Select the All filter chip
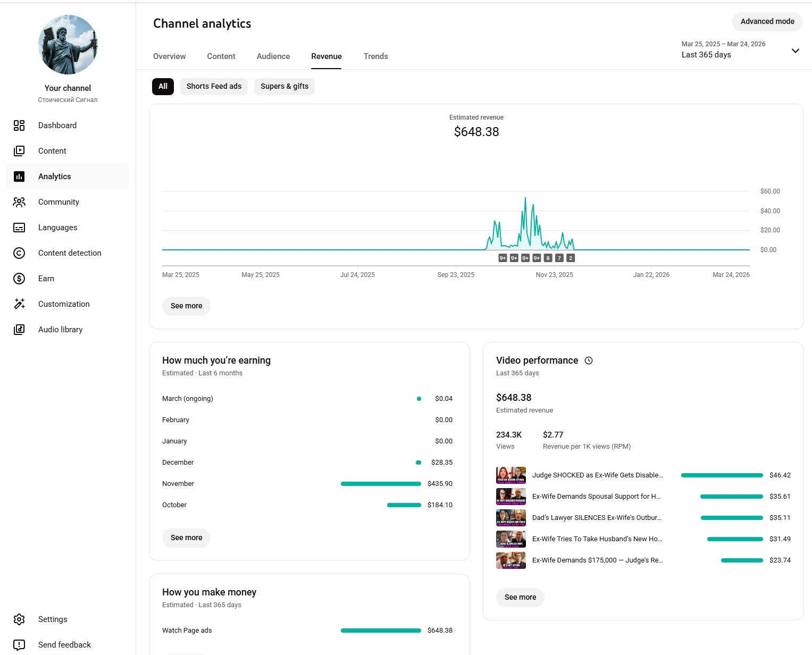Image resolution: width=812 pixels, height=655 pixels. click(163, 86)
